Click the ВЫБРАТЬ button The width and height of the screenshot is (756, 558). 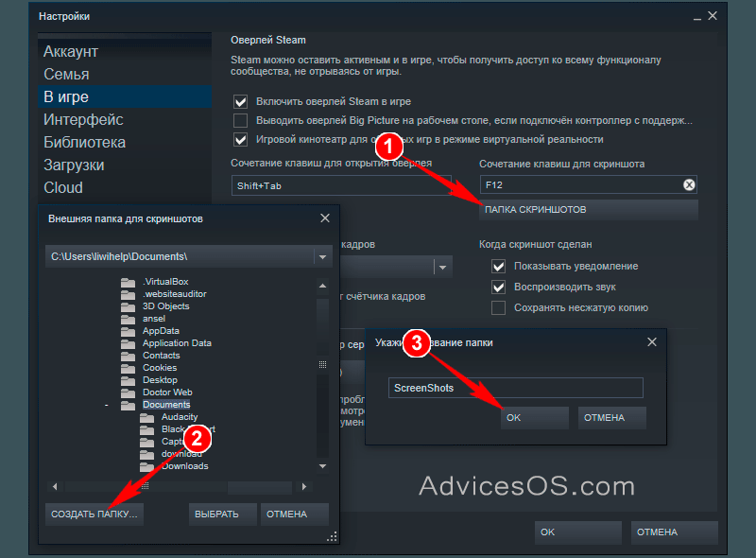click(222, 514)
